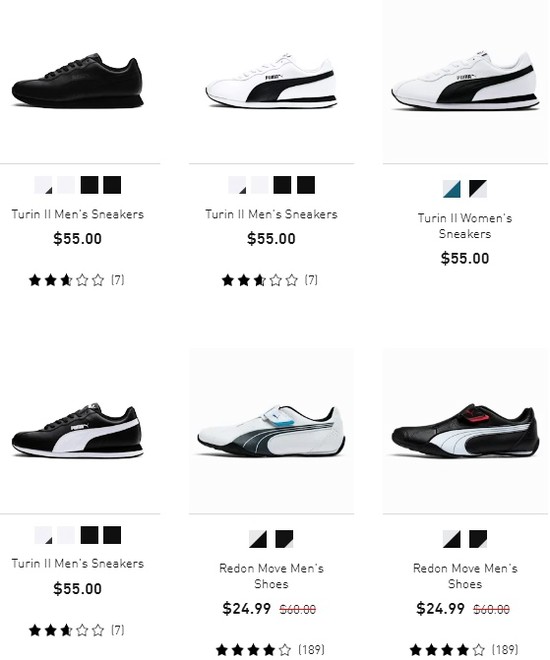This screenshot has height=660, width=550.
Task: Select white-with-black-corner swatch under white Turin II Men's
Action: 237,185
